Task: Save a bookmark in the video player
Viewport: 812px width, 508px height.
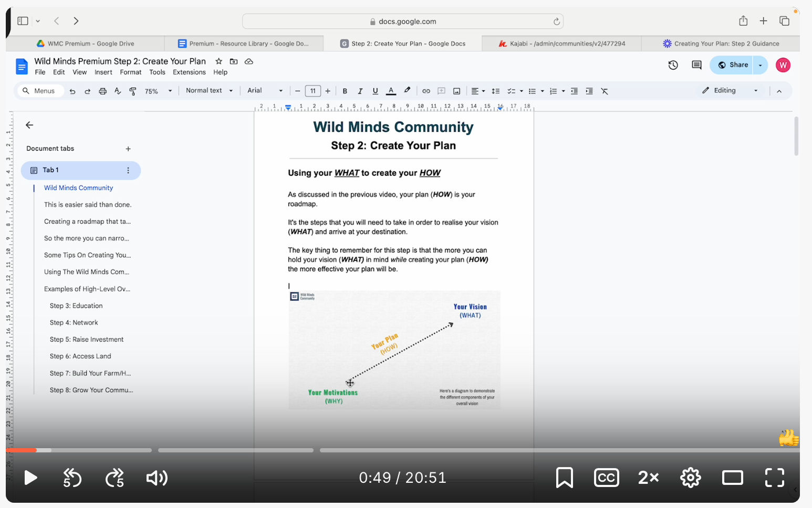Action: click(565, 478)
